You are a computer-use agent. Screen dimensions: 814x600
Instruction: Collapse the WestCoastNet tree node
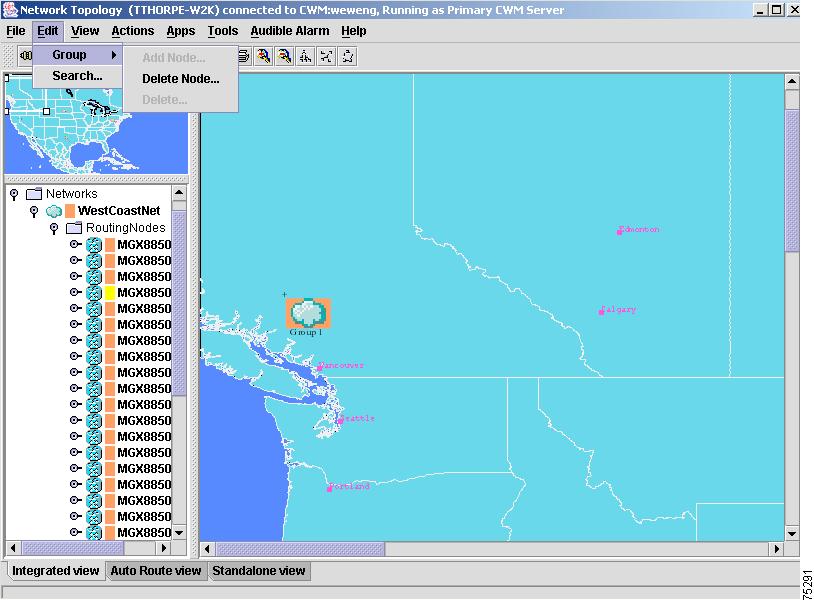click(34, 211)
